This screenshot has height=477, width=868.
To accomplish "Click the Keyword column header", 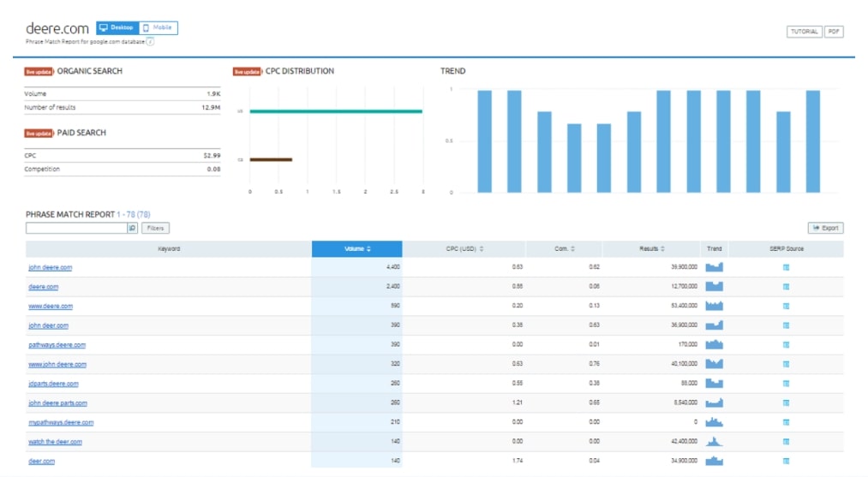I will point(168,249).
